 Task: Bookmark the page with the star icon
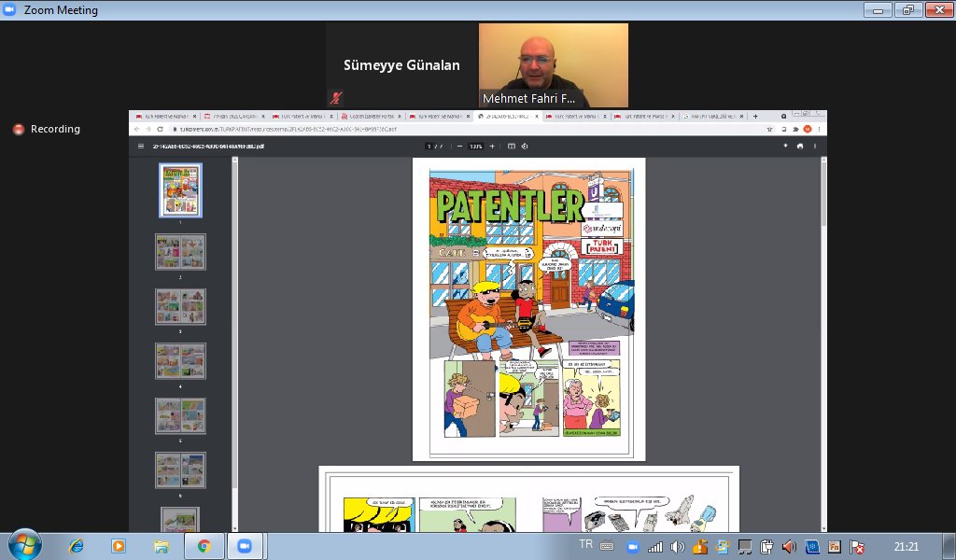(769, 129)
